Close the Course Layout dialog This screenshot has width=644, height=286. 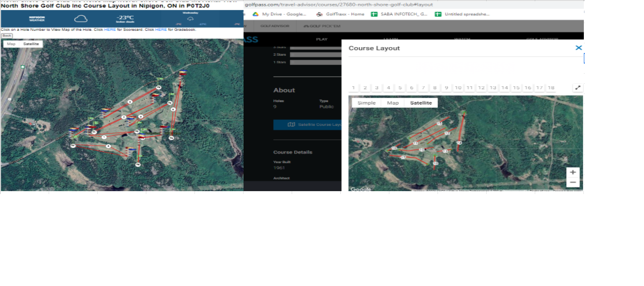(x=579, y=48)
